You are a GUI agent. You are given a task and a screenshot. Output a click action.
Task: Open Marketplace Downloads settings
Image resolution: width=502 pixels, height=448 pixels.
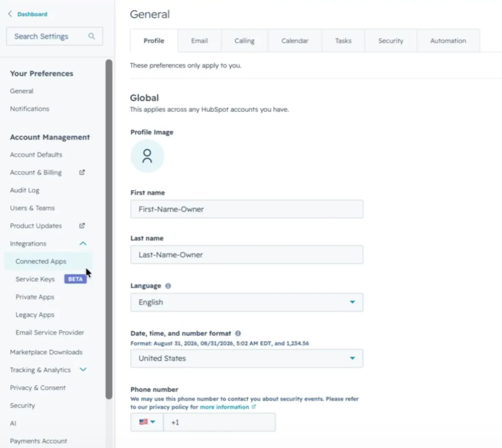(46, 352)
